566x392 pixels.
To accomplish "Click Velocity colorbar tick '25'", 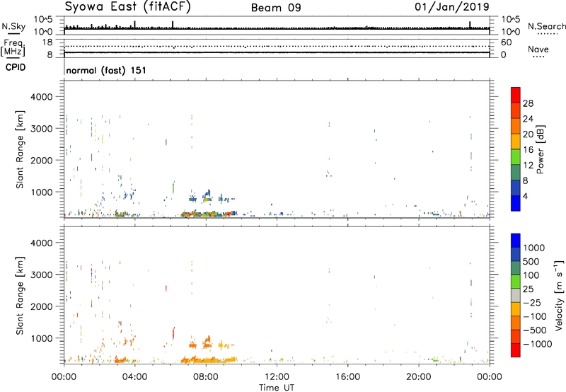I will pos(528,289).
